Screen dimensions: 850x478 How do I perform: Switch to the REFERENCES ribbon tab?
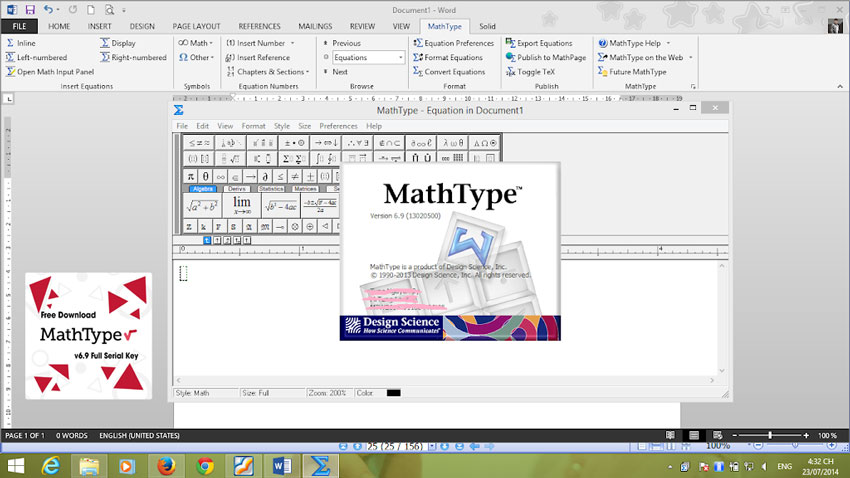tap(259, 26)
